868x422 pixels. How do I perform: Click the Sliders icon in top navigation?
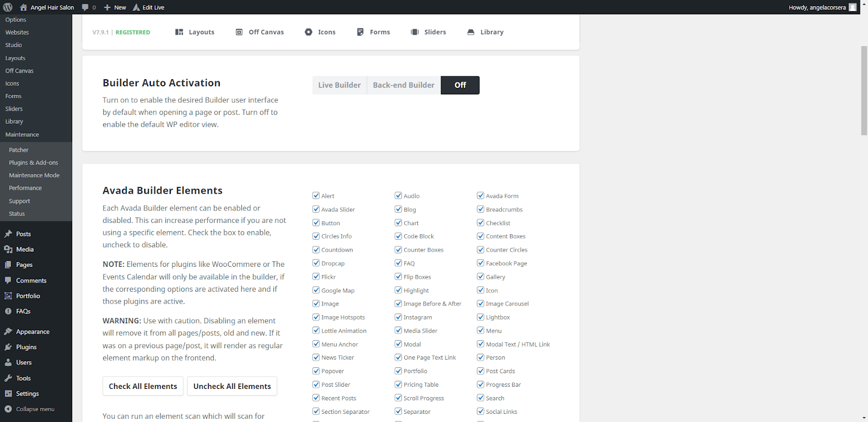click(x=415, y=32)
